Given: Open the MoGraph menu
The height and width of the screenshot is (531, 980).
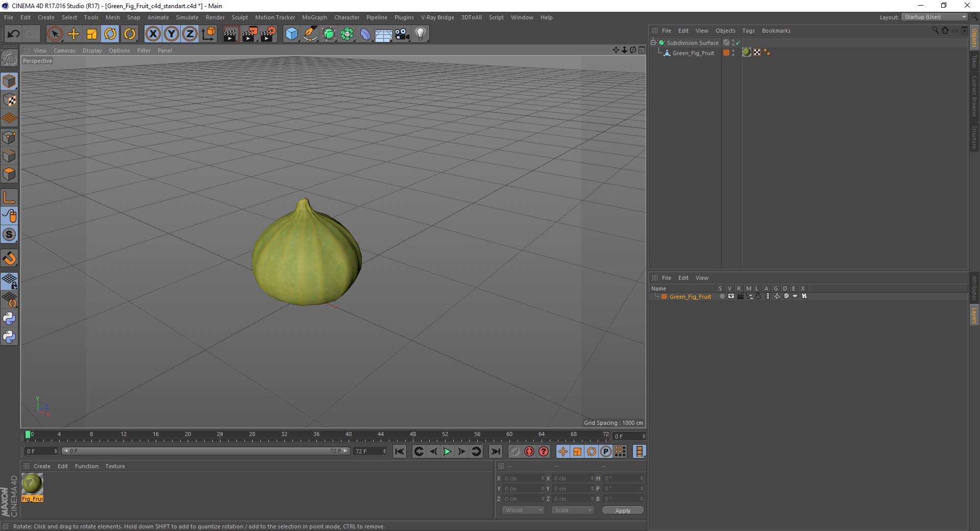Looking at the screenshot, I should click(x=314, y=17).
